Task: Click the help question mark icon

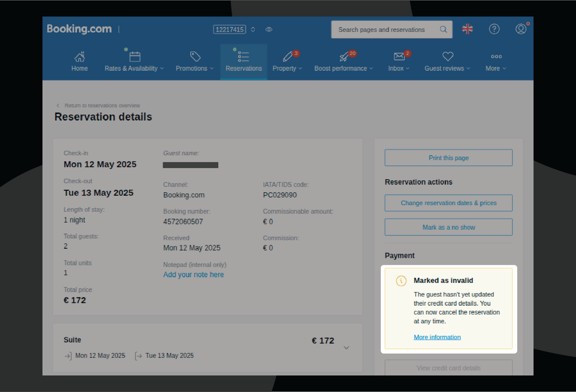Action: tap(494, 29)
